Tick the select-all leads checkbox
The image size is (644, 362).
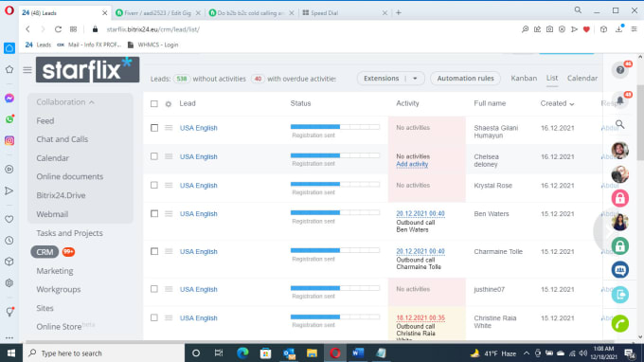[154, 104]
